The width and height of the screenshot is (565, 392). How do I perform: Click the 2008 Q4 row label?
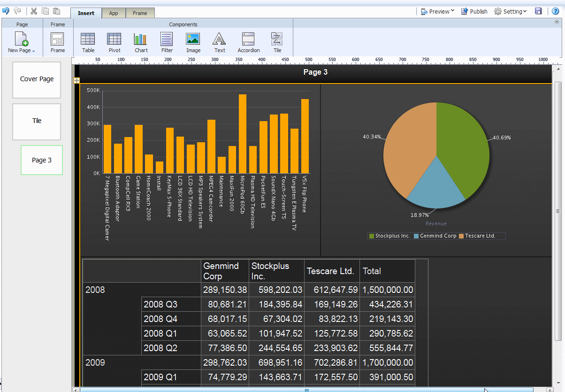click(x=171, y=319)
